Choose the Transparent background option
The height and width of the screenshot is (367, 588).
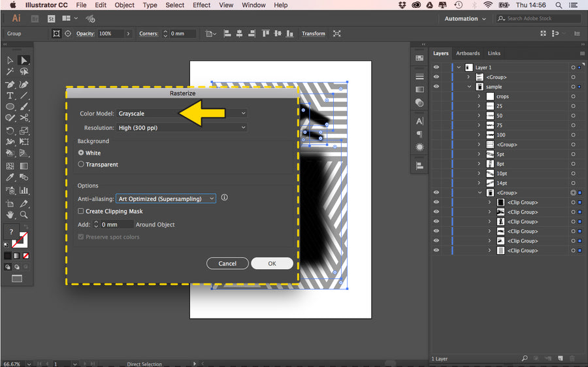[81, 165]
